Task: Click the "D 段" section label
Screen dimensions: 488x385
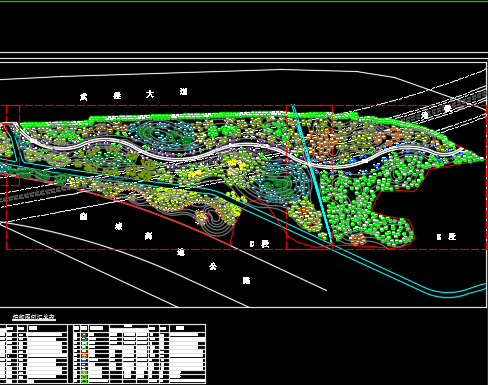Action: pyautogui.click(x=260, y=244)
